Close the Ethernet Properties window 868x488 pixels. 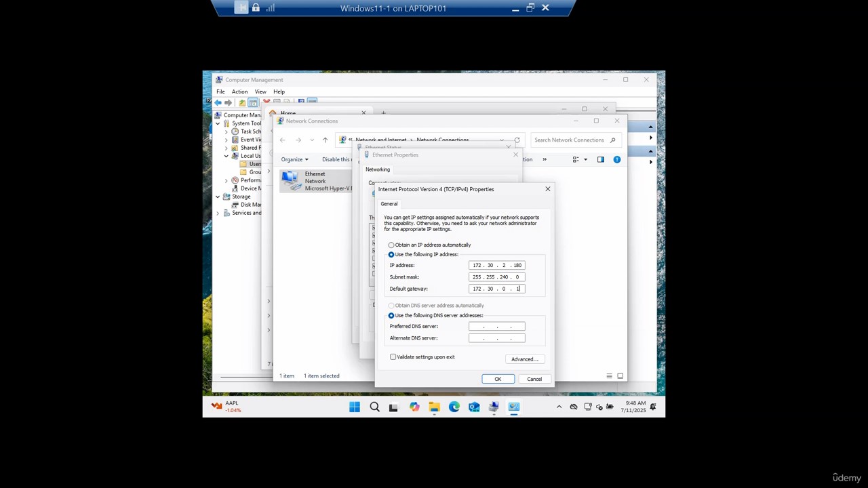[515, 155]
